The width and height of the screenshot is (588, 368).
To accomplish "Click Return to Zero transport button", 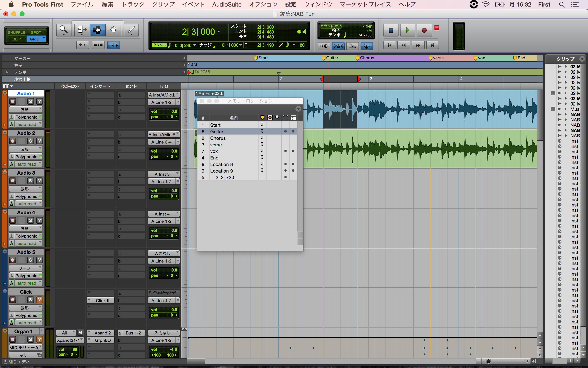I will (390, 45).
